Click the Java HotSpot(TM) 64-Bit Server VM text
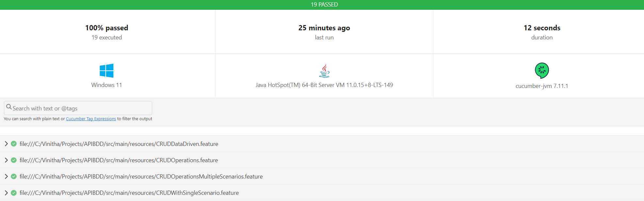 [324, 85]
